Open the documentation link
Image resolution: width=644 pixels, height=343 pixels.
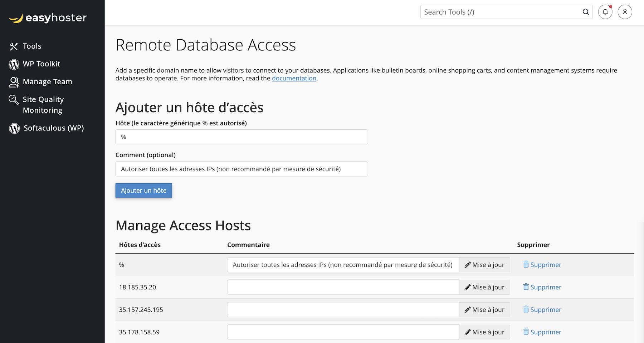294,78
